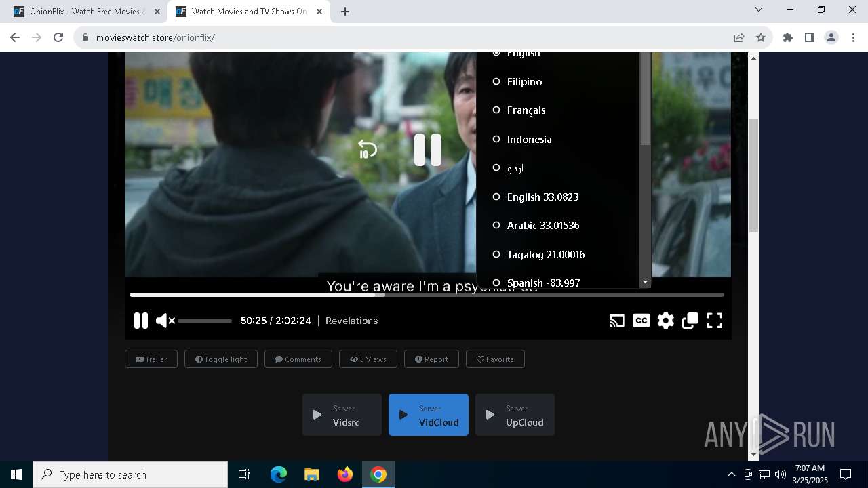
Task: Click the Revelations video title text
Action: tap(351, 321)
